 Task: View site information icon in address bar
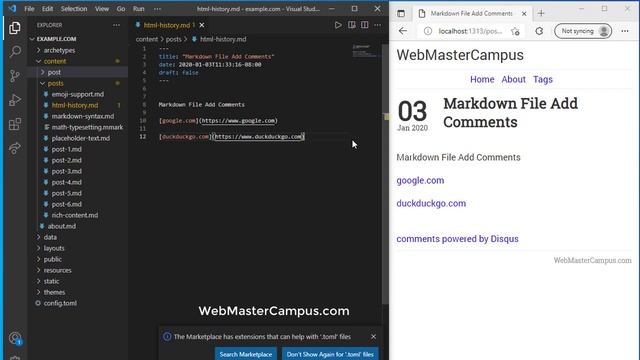pos(427,31)
